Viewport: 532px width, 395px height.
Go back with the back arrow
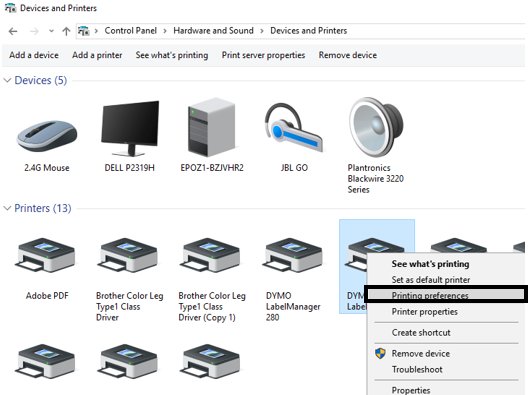13,32
